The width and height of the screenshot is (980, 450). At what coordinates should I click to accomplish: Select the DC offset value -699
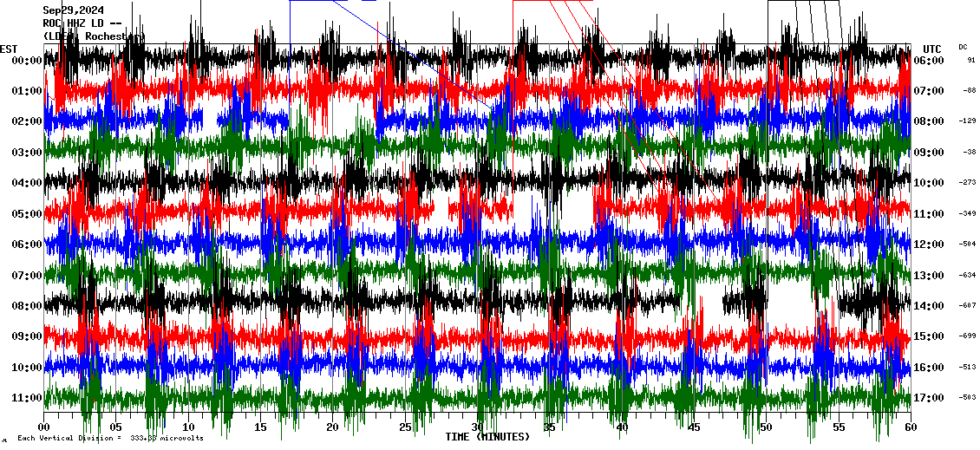(x=967, y=336)
